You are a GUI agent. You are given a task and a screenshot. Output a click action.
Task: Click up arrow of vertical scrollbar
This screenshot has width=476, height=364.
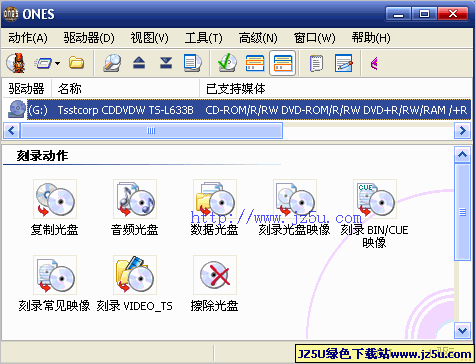coord(462,154)
